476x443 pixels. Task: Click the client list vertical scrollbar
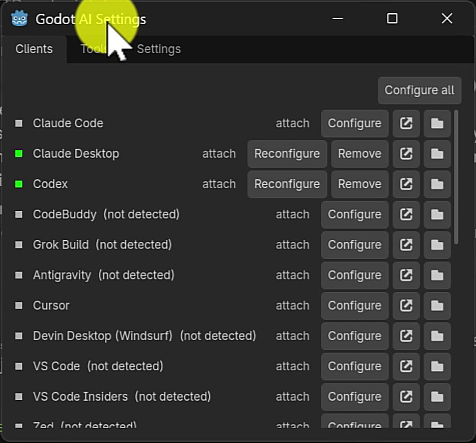point(456,177)
